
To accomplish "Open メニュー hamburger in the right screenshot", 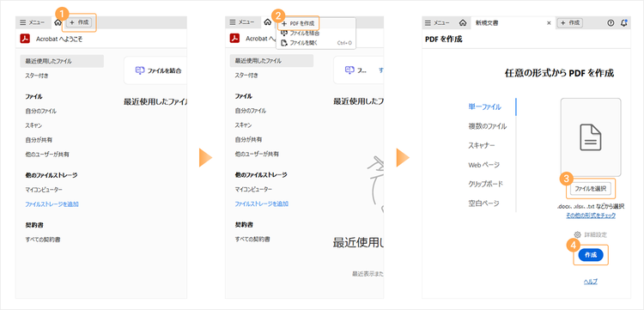I will pos(437,23).
